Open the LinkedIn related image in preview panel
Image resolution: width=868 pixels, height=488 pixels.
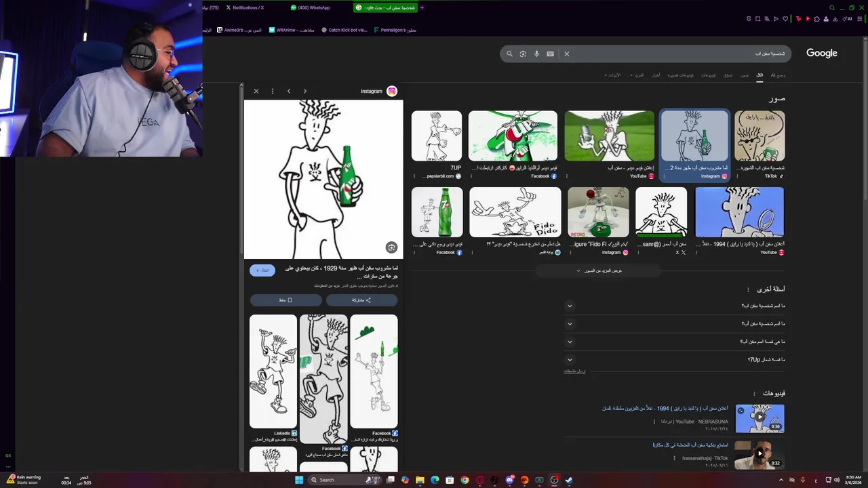pos(273,371)
